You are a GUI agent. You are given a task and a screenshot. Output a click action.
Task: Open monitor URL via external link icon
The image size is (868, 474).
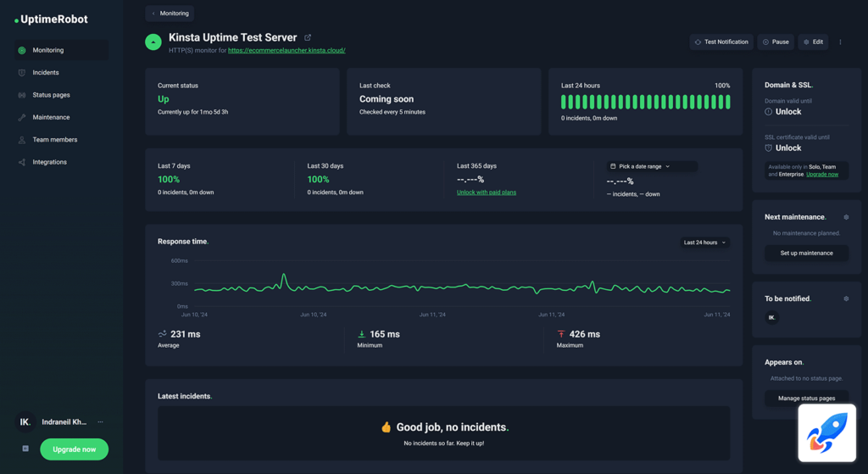pos(308,37)
